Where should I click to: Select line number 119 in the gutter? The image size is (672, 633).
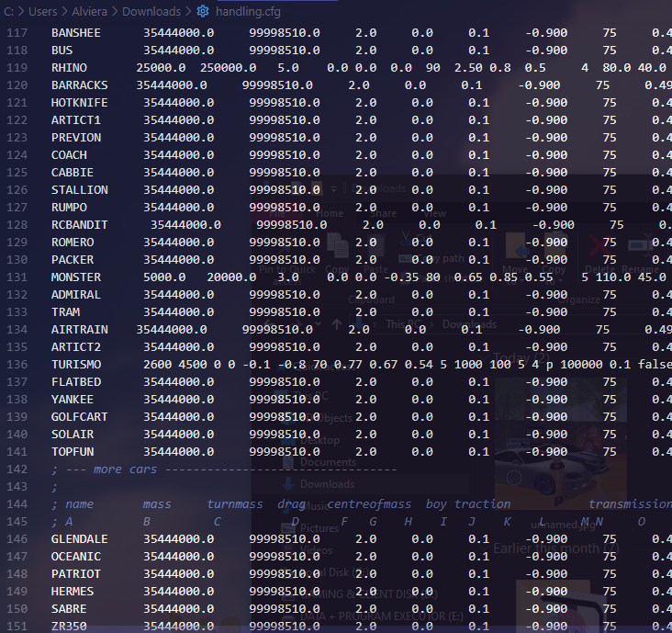[17, 67]
